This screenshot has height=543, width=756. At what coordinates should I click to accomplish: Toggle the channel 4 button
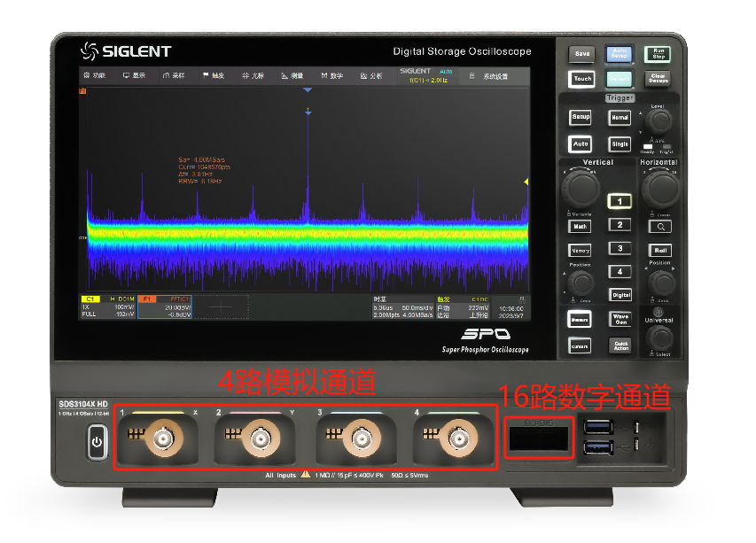620,272
